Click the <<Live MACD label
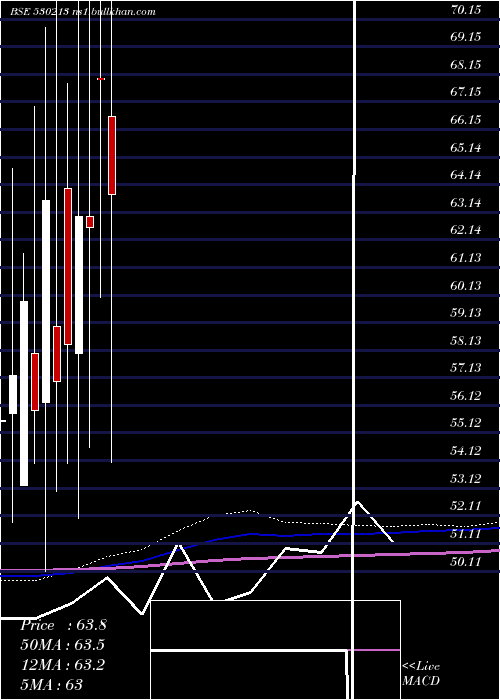 [421, 673]
